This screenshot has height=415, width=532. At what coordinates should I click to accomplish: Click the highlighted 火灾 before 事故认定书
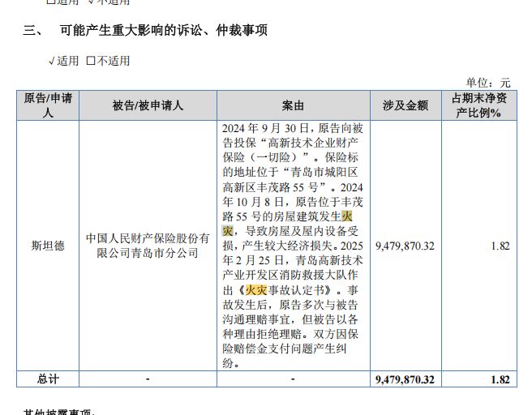click(x=256, y=290)
